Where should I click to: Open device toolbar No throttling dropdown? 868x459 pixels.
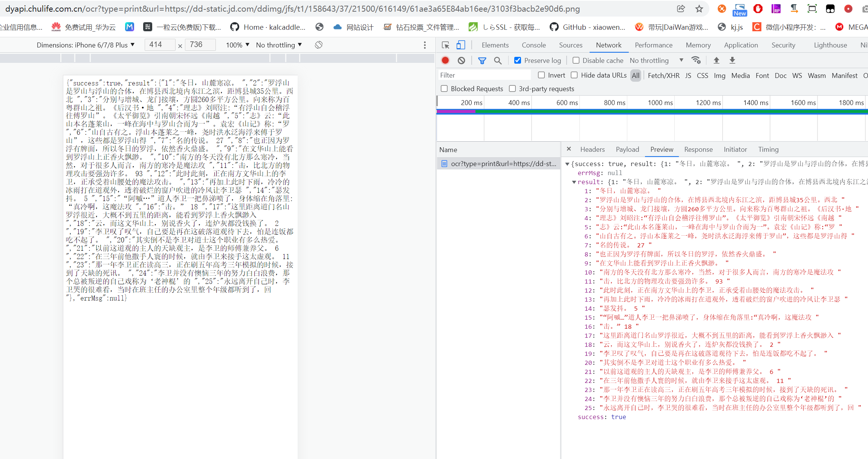click(x=279, y=45)
